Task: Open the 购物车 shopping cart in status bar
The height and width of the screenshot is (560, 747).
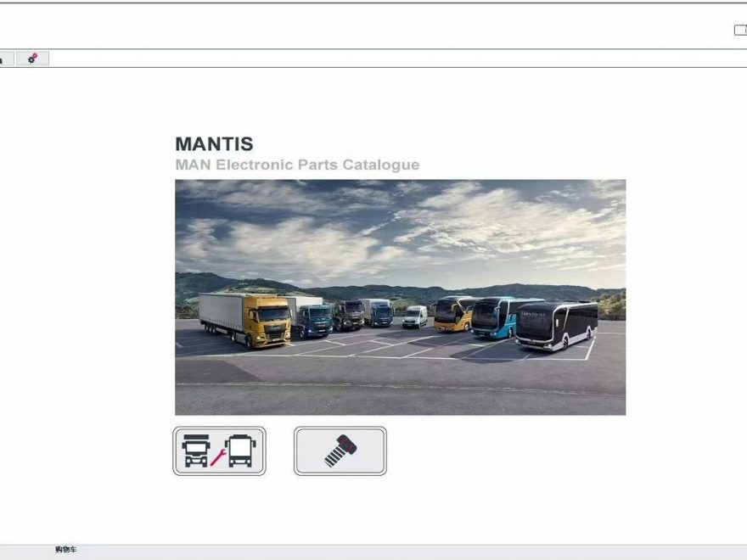Action: [x=65, y=550]
